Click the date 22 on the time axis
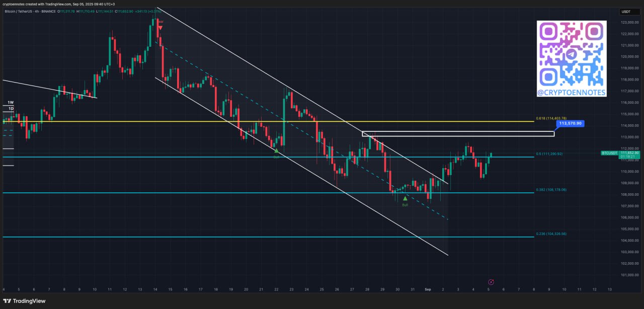This screenshot has height=309, width=644. click(276, 289)
